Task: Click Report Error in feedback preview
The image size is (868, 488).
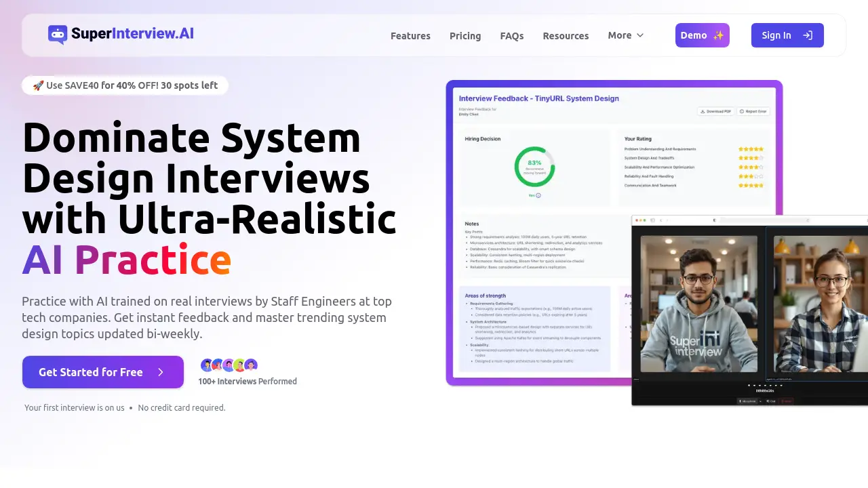Action: click(x=753, y=111)
